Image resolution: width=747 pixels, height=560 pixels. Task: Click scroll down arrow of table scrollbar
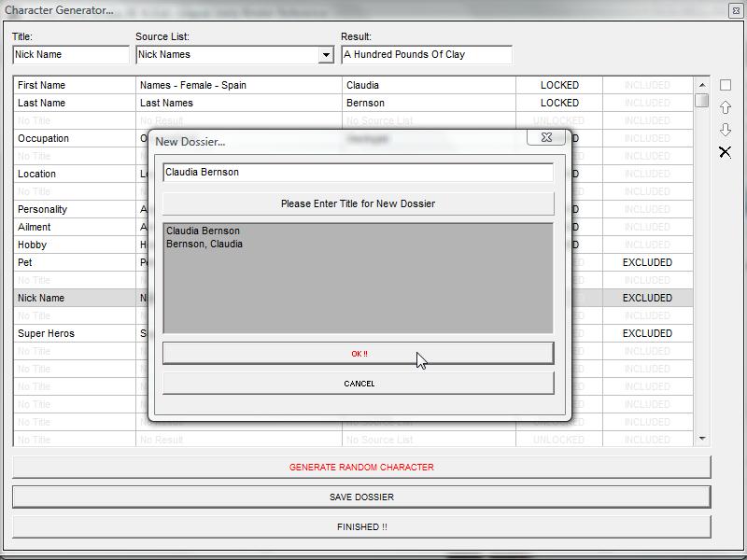701,439
